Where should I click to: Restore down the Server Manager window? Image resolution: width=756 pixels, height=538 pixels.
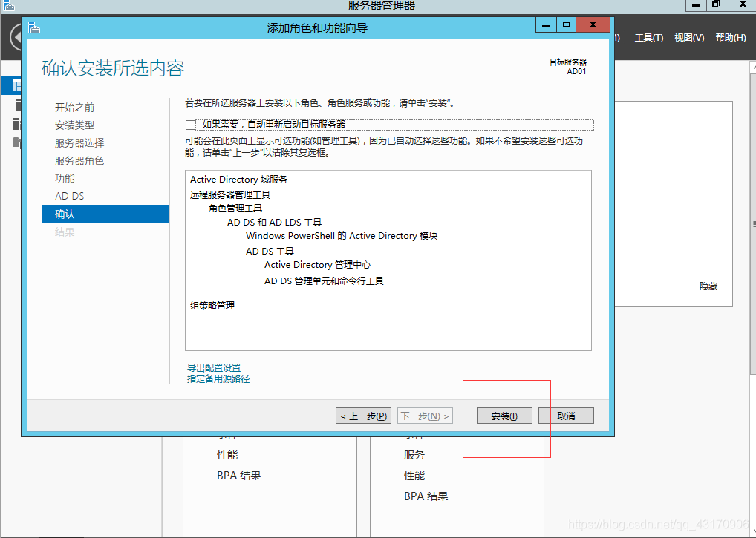tap(716, 4)
